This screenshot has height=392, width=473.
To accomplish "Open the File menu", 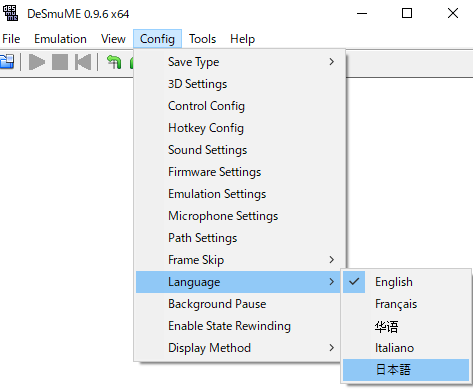I will click(11, 39).
